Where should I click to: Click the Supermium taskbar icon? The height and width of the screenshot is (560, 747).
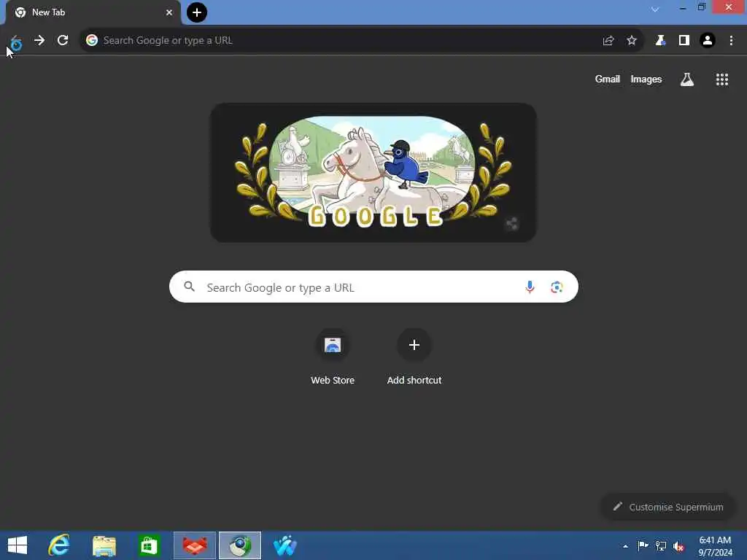coord(239,545)
